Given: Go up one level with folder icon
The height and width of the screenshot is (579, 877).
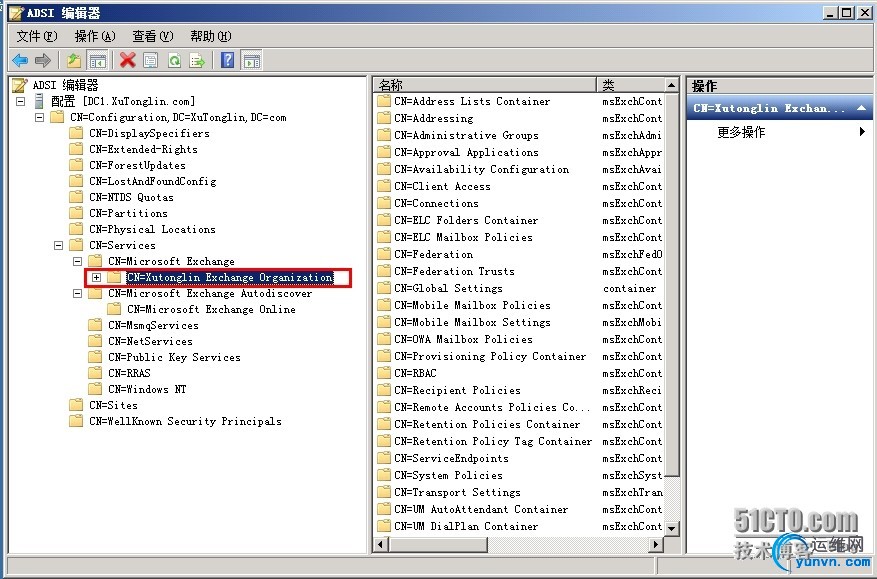Looking at the screenshot, I should click(x=74, y=60).
